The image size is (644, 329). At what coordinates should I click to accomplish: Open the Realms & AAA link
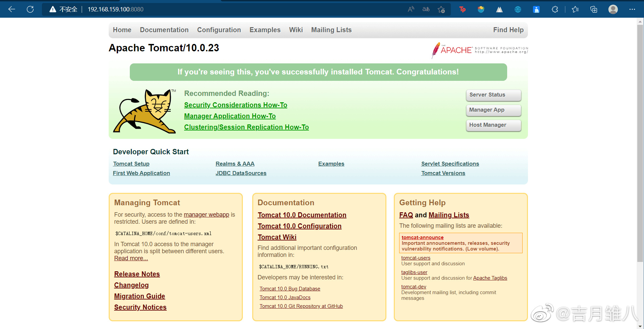click(235, 164)
